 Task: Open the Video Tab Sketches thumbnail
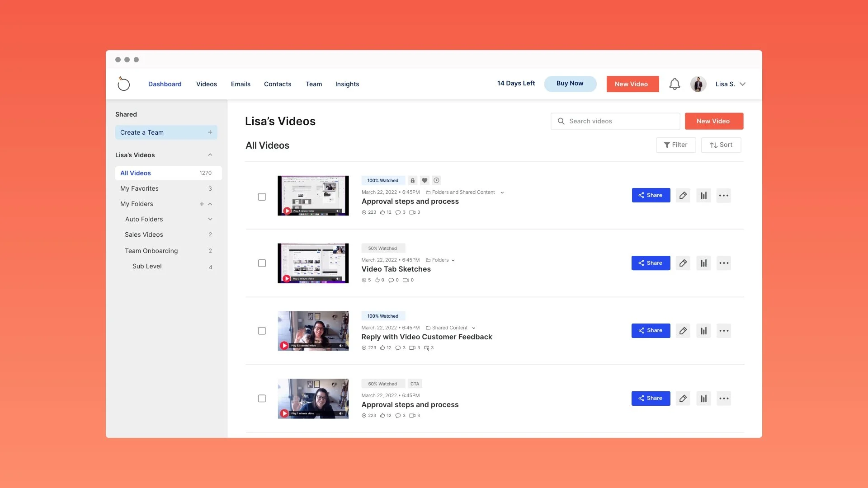tap(313, 263)
